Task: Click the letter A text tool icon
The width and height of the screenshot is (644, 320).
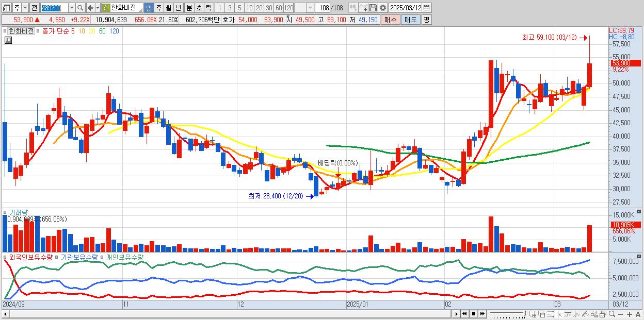Action: [x=638, y=314]
